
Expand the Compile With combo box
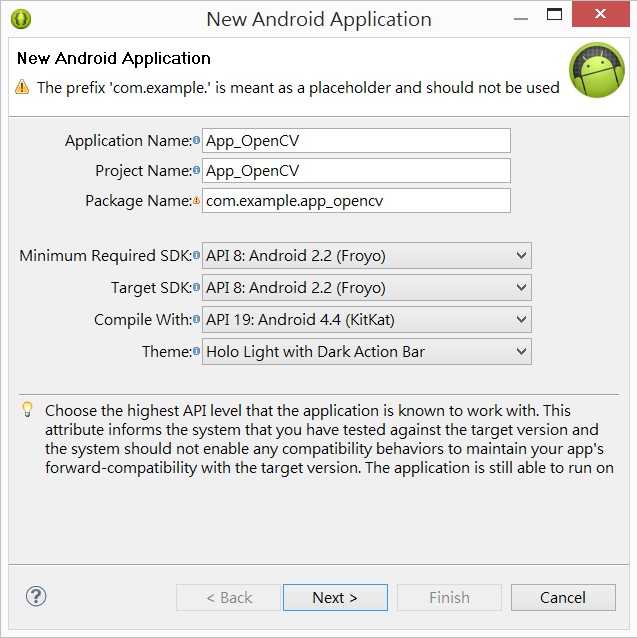366,319
